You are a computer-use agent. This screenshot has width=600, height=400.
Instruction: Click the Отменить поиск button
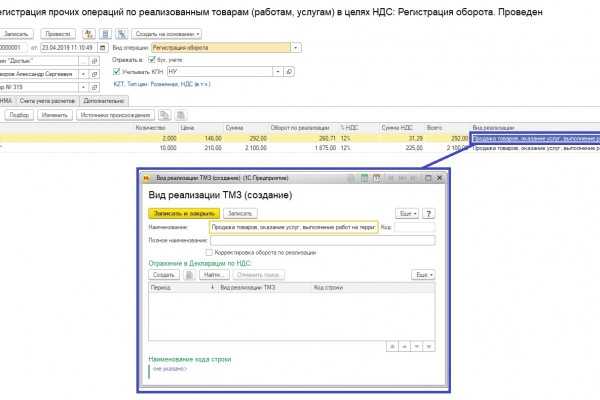point(259,275)
